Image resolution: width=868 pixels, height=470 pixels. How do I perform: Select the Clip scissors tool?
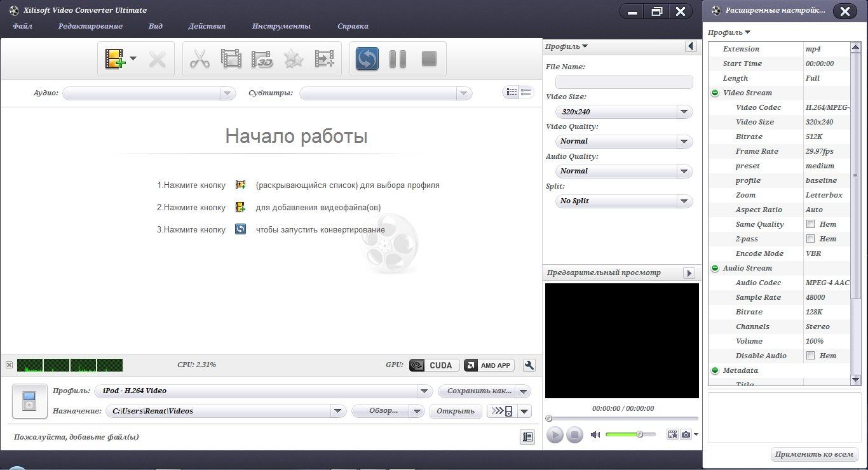(200, 59)
